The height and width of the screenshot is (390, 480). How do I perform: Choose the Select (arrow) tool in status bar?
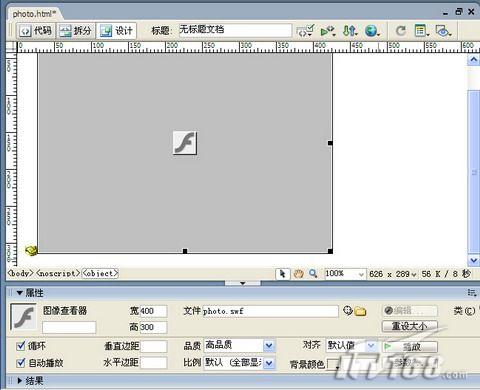pyautogui.click(x=283, y=274)
